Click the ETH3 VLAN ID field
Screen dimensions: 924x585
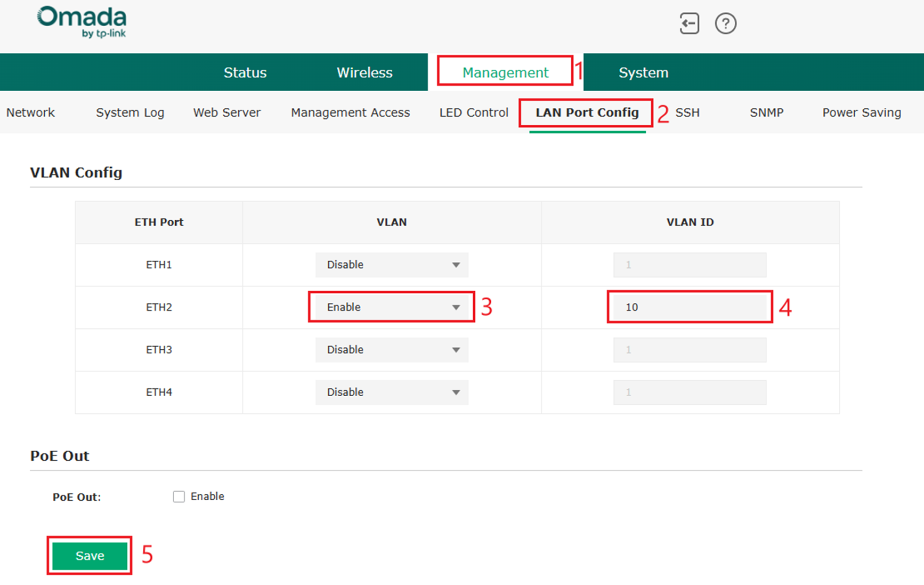(690, 350)
